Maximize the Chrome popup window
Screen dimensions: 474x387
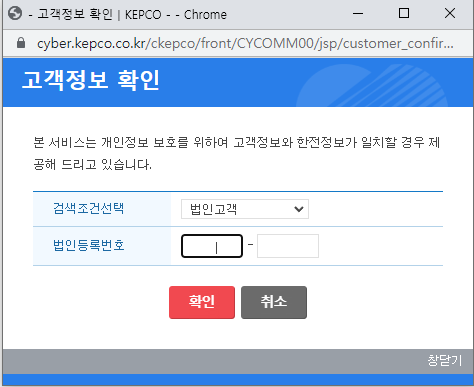pos(404,14)
